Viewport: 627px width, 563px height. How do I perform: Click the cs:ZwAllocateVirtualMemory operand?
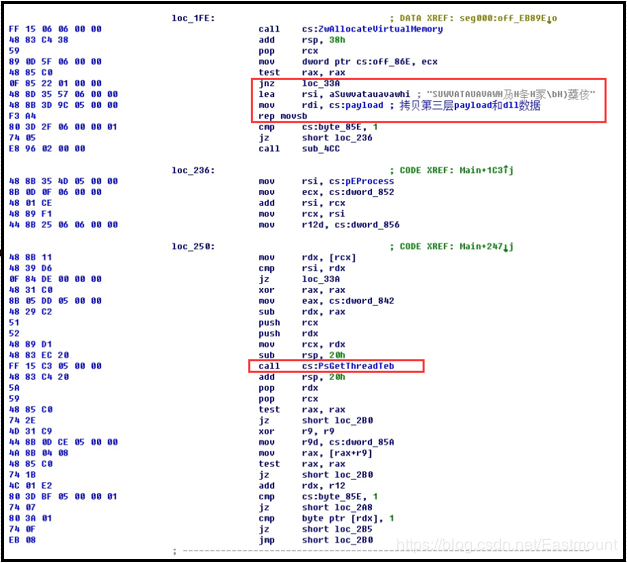point(372,29)
